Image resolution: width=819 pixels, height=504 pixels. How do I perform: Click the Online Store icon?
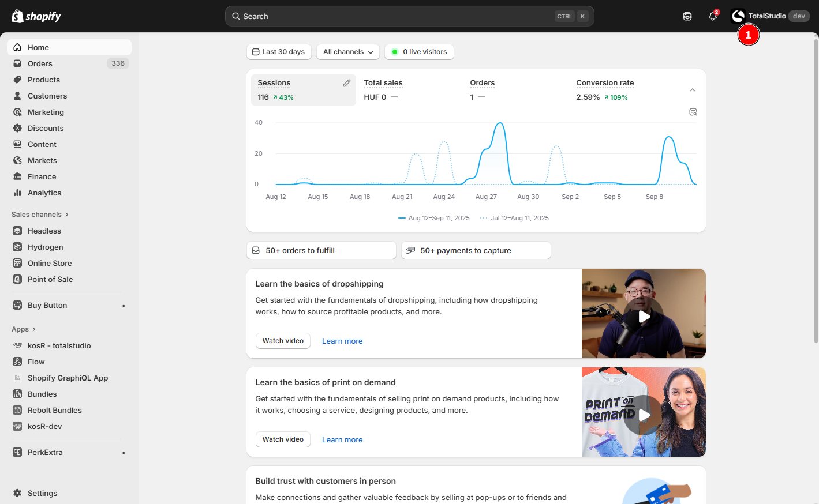click(x=17, y=263)
